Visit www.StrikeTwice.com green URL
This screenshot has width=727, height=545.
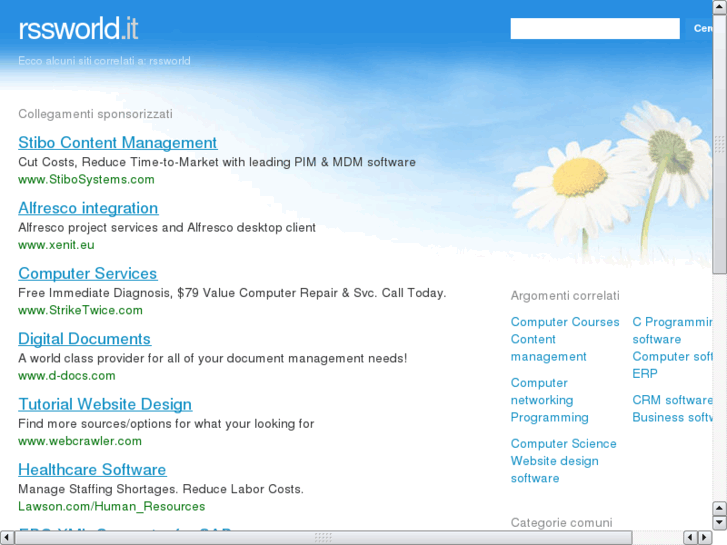tap(80, 310)
